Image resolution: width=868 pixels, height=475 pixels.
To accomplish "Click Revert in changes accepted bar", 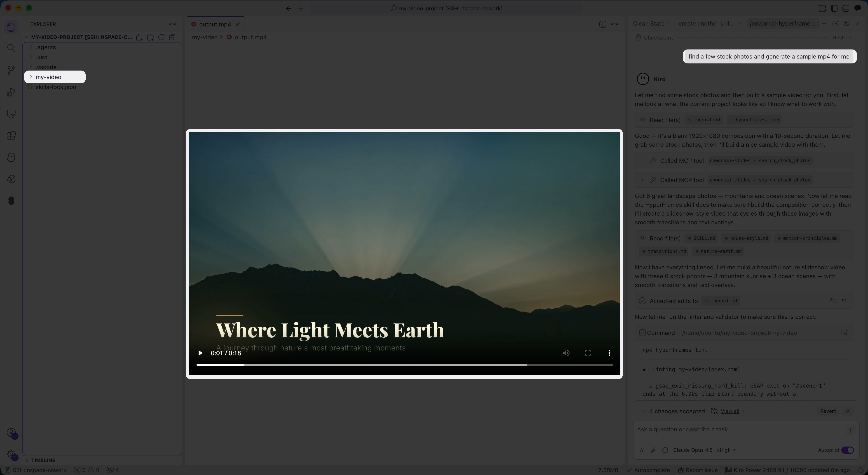I will click(828, 411).
